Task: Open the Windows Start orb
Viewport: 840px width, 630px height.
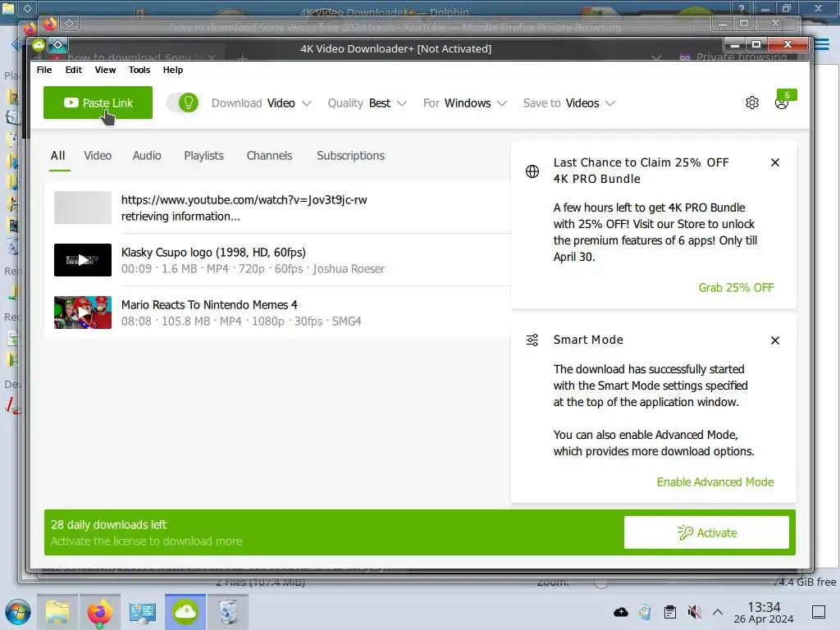Action: point(18,612)
